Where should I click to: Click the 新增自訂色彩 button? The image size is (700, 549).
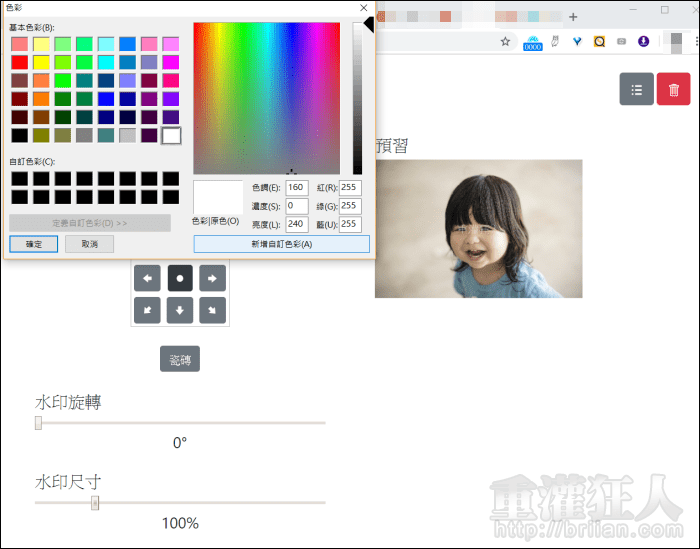tap(281, 244)
